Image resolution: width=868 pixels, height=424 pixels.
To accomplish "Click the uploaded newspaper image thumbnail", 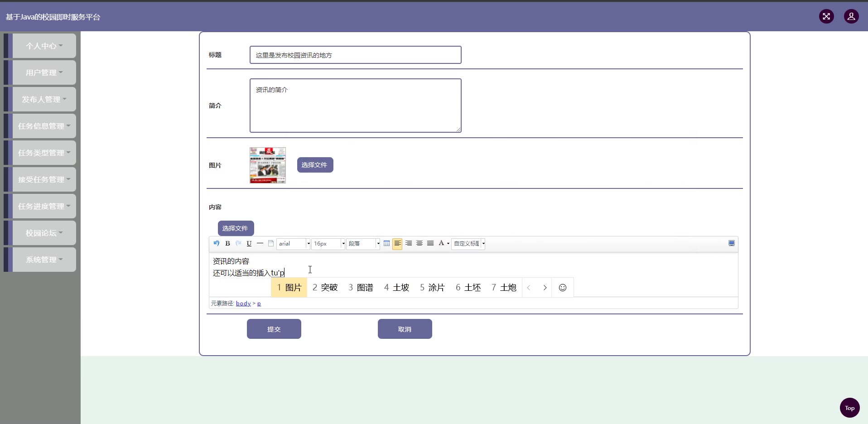I will [x=268, y=165].
